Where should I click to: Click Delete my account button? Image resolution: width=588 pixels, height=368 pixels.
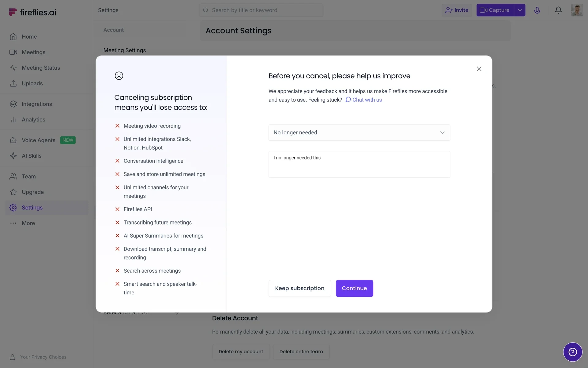pos(241,351)
